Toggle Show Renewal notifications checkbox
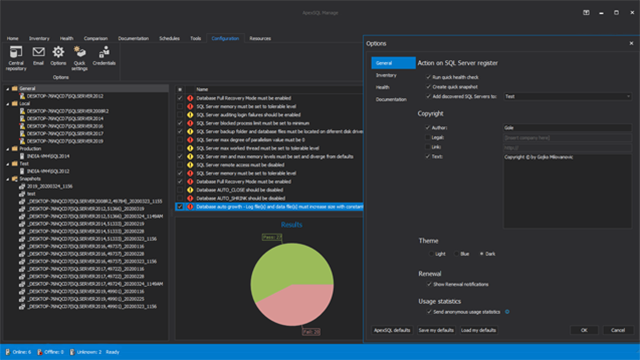The width and height of the screenshot is (640, 360). (x=429, y=284)
